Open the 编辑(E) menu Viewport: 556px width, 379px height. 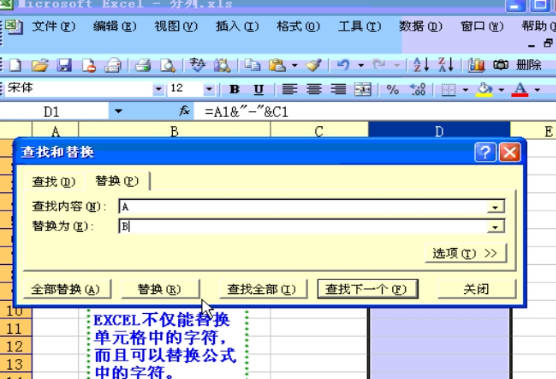(115, 26)
